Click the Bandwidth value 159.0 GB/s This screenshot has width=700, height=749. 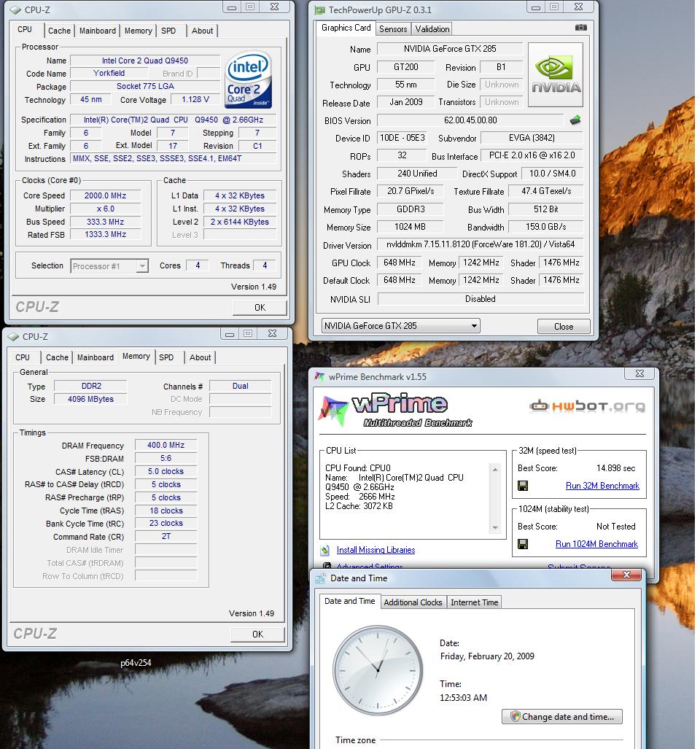(545, 227)
